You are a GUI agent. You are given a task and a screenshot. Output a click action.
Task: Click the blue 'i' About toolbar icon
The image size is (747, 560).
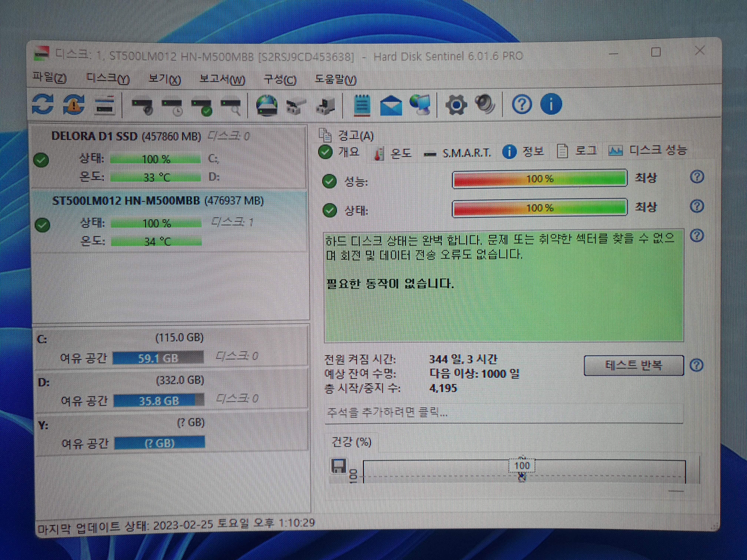click(551, 104)
